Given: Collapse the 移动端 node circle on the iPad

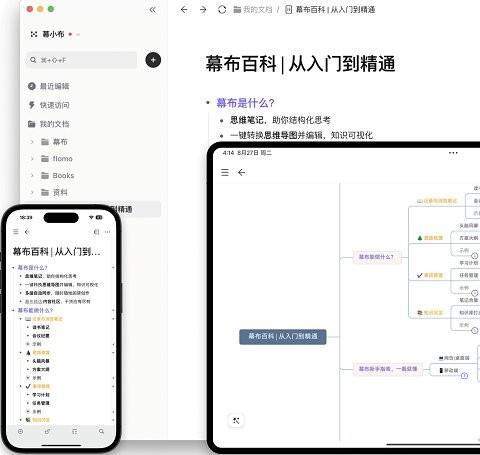Looking at the screenshot, I should tap(464, 376).
